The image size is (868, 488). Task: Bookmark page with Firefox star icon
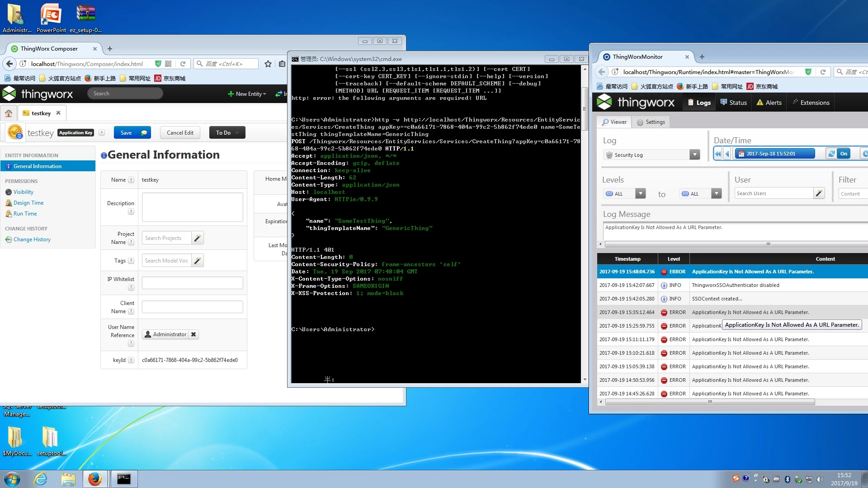point(268,64)
